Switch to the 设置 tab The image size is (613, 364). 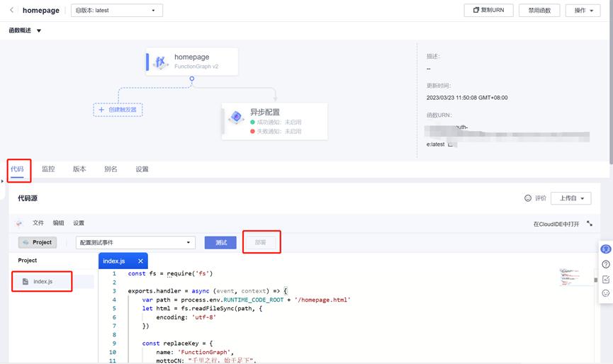point(142,169)
